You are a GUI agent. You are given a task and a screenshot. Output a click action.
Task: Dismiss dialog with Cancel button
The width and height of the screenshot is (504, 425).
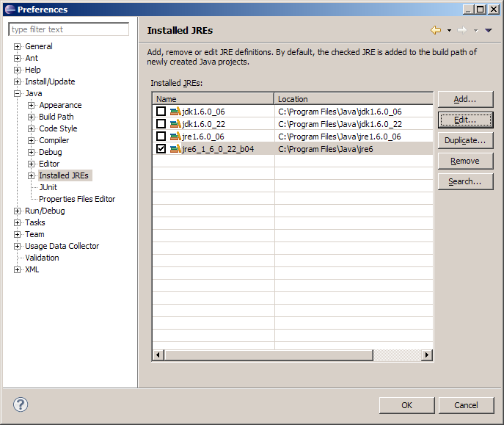(x=466, y=405)
